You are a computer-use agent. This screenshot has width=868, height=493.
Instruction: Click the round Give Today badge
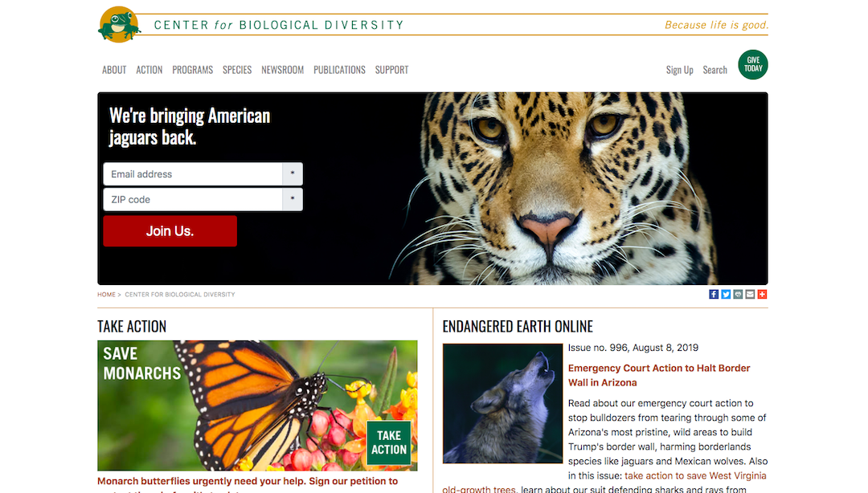tap(753, 65)
